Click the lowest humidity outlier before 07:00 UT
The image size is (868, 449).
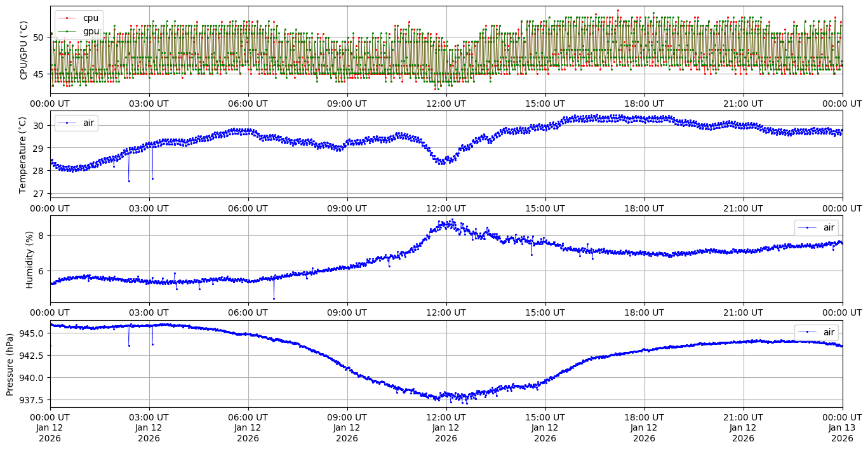tap(274, 298)
